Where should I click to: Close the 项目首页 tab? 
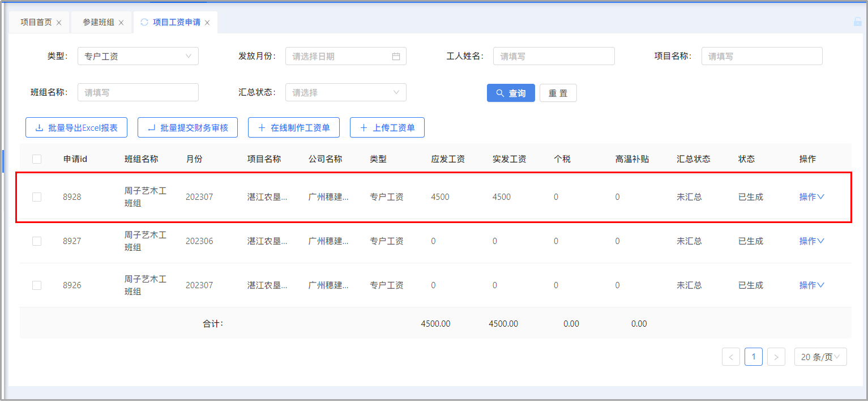pyautogui.click(x=59, y=23)
